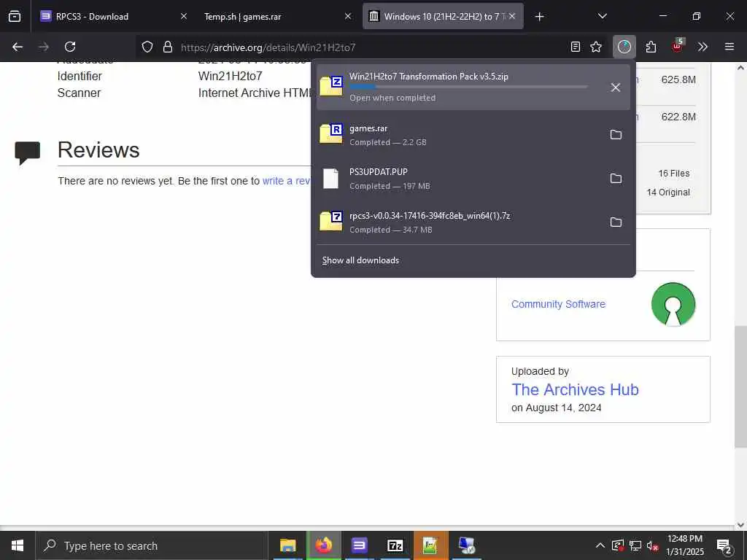Click the muted volume tray icon
Image resolution: width=747 pixels, height=560 pixels.
pyautogui.click(x=653, y=545)
